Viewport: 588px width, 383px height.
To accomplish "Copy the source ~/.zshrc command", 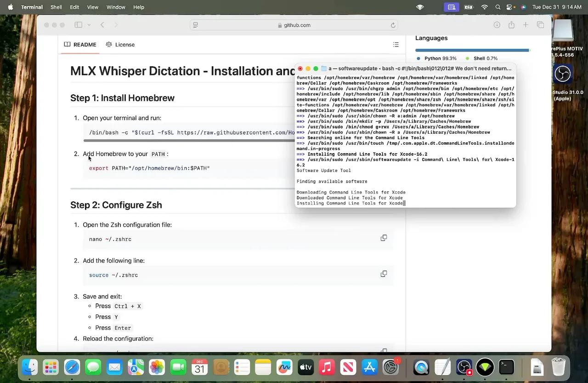I will (384, 274).
